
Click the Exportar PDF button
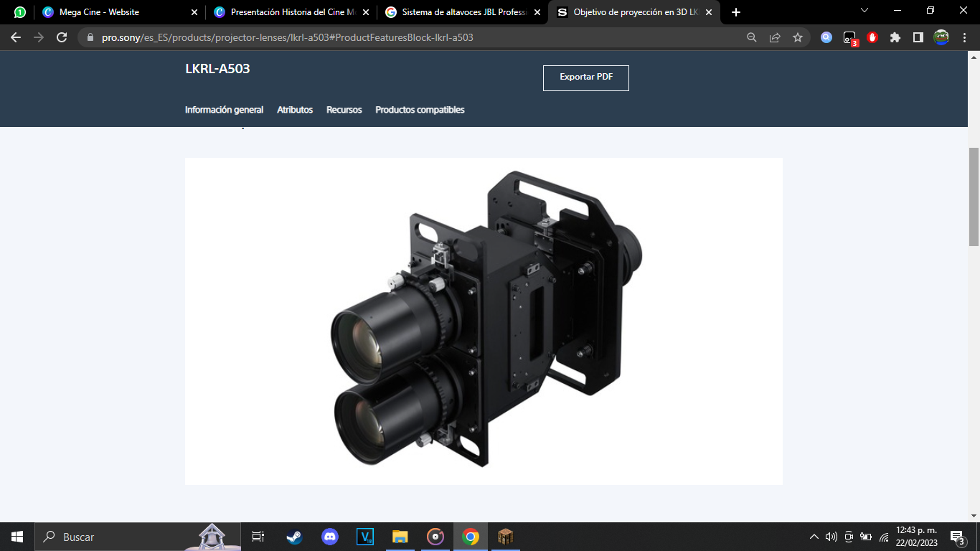[585, 77]
